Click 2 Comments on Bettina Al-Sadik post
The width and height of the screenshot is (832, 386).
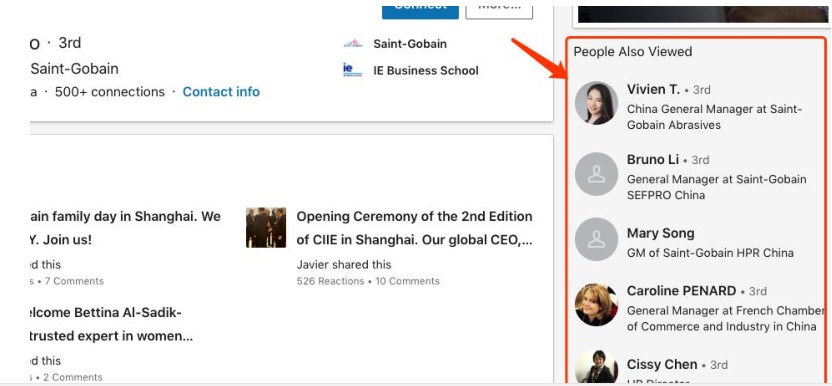[x=73, y=377]
